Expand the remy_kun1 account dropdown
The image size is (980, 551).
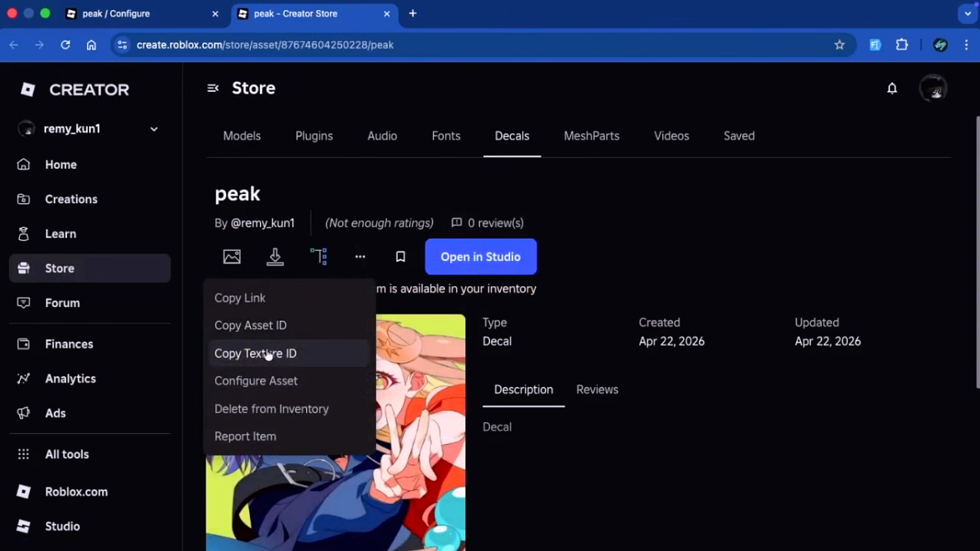(x=154, y=129)
